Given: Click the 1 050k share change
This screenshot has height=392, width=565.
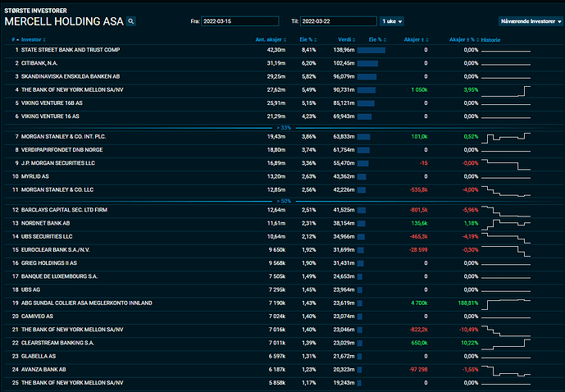Looking at the screenshot, I should [x=419, y=89].
